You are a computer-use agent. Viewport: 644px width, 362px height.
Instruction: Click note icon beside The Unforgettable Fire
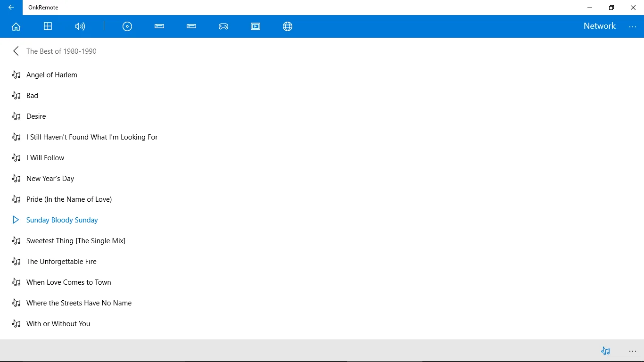coord(16,262)
